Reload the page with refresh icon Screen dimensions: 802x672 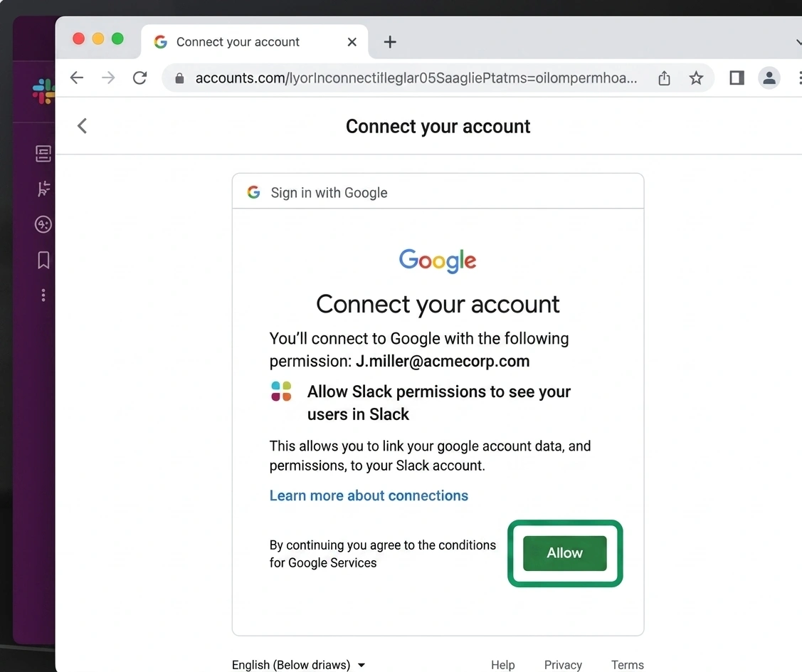(x=139, y=78)
